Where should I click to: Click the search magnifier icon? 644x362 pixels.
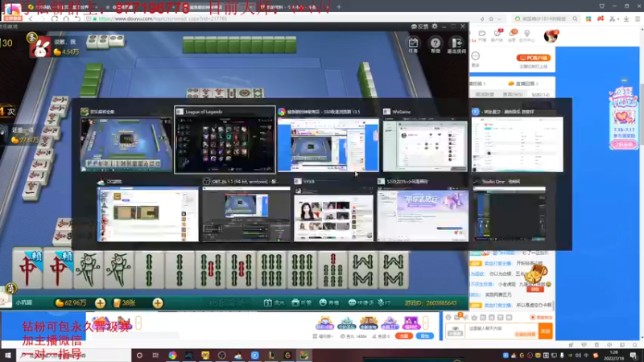[x=575, y=19]
